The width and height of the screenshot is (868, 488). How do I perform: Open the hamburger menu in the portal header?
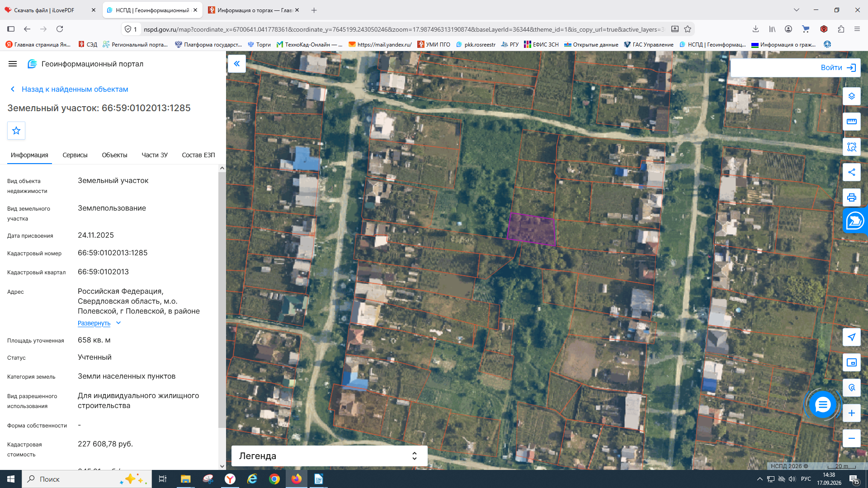tap(13, 64)
